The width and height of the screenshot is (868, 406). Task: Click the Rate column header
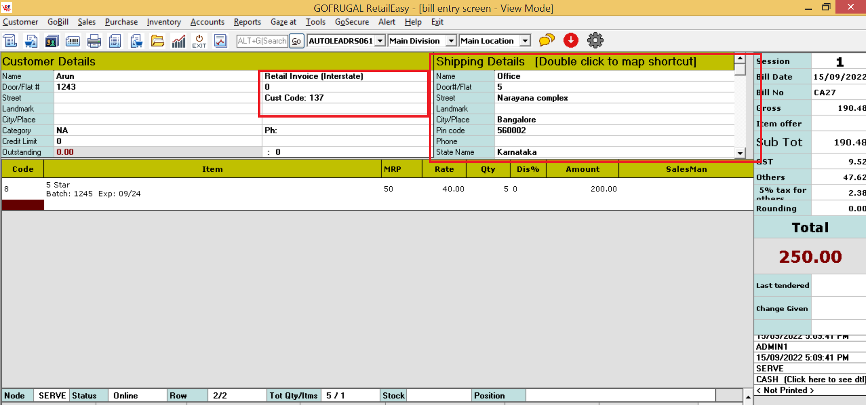(x=444, y=169)
